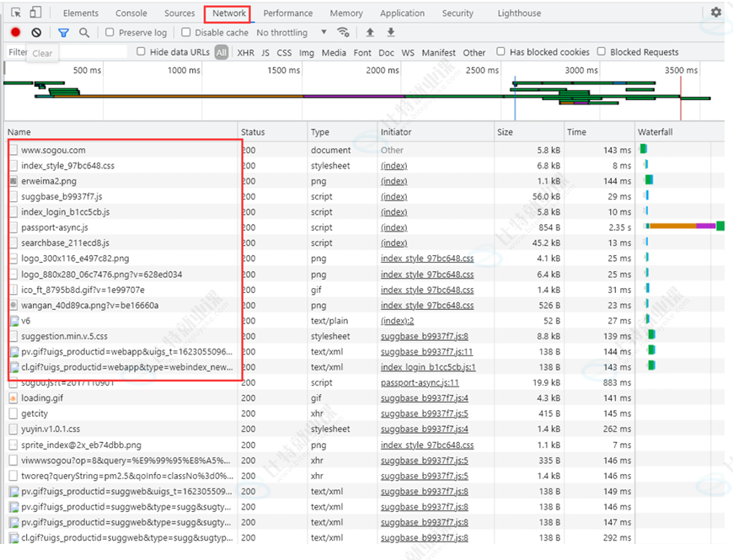
Task: Select the Network tab
Action: pyautogui.click(x=229, y=13)
